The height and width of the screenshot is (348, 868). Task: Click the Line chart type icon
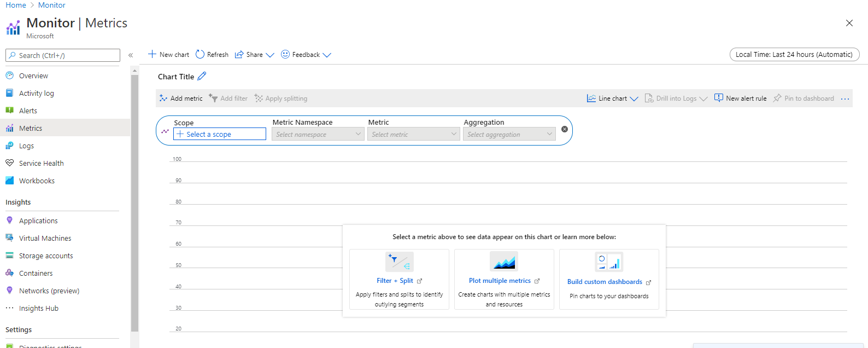[591, 98]
